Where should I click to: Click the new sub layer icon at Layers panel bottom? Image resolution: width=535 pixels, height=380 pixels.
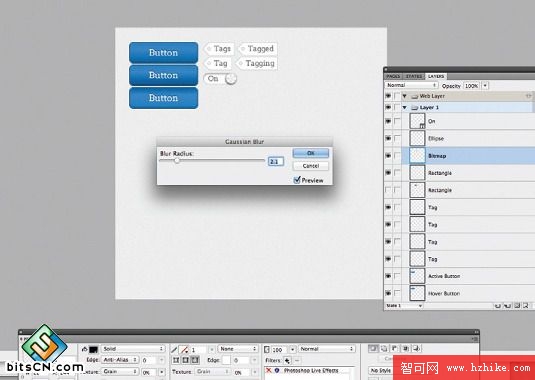click(x=507, y=306)
